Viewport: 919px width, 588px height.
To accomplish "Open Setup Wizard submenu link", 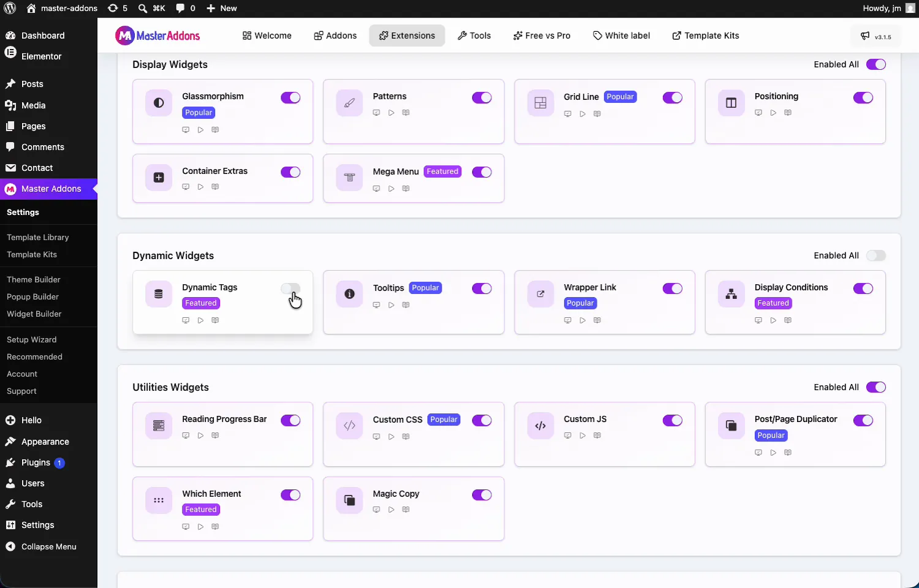I will 31,339.
